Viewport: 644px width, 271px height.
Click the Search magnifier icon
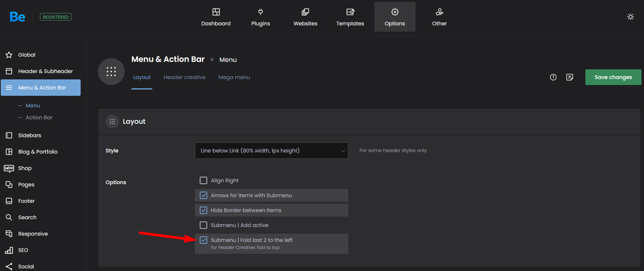pyautogui.click(x=9, y=217)
